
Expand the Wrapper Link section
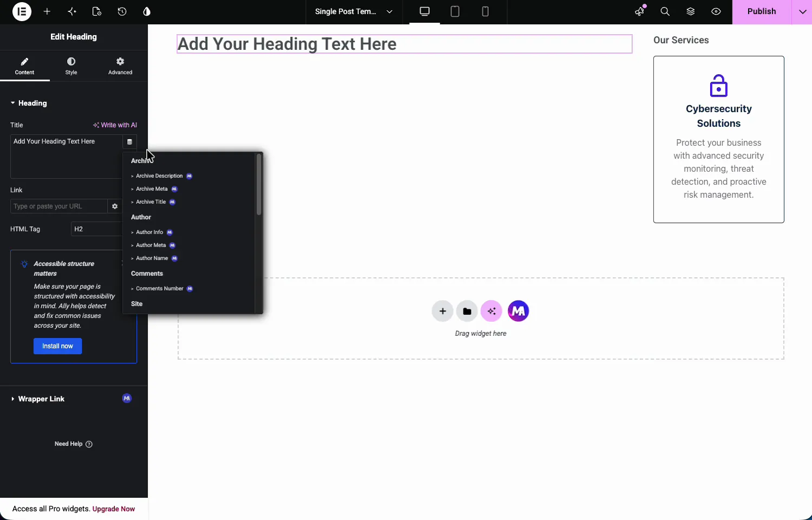tap(37, 399)
